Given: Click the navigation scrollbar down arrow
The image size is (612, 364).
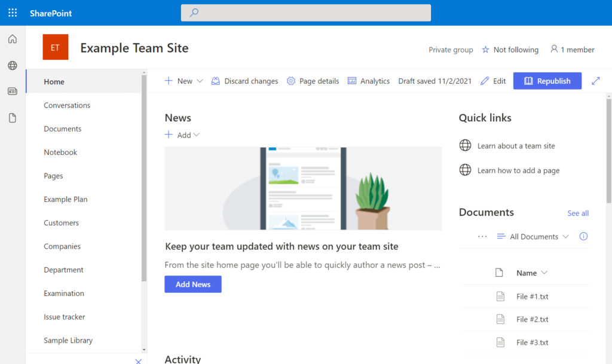Looking at the screenshot, I should tap(144, 350).
